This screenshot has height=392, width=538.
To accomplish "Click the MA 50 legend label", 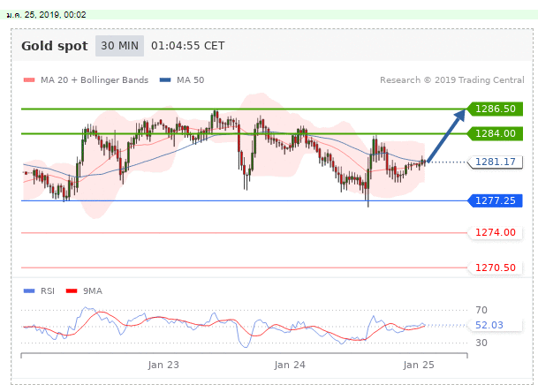I will (191, 80).
